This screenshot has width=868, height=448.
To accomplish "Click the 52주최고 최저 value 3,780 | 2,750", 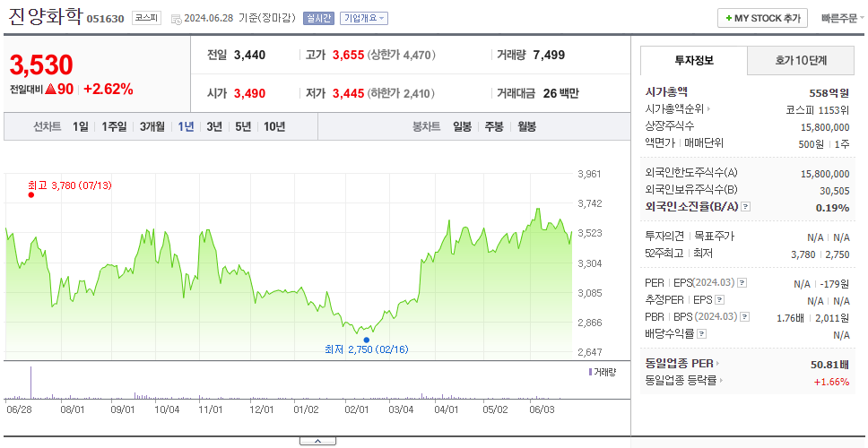I will point(820,254).
